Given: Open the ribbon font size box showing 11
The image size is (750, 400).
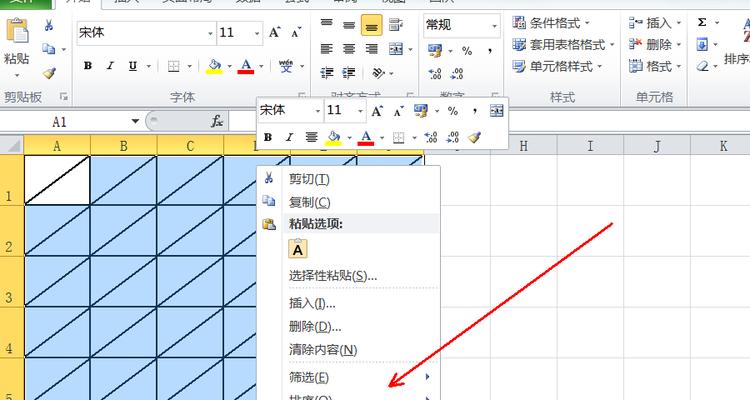Looking at the screenshot, I should [x=239, y=33].
